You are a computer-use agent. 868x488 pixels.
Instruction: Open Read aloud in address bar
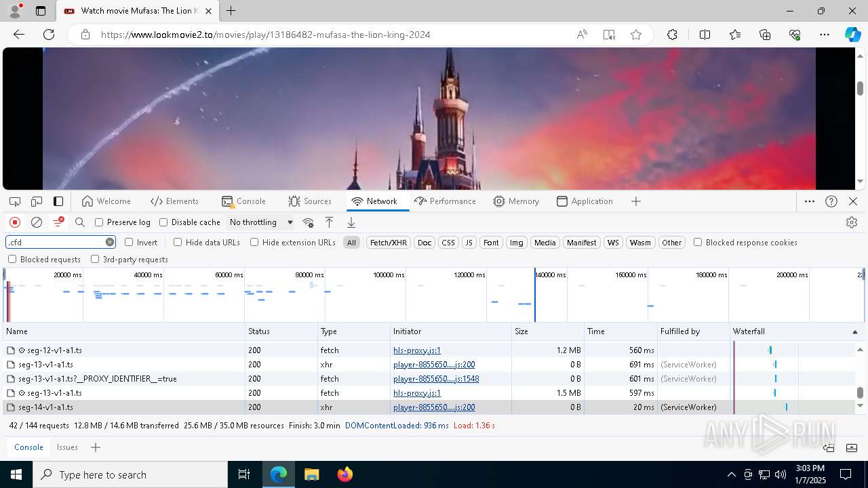(582, 35)
